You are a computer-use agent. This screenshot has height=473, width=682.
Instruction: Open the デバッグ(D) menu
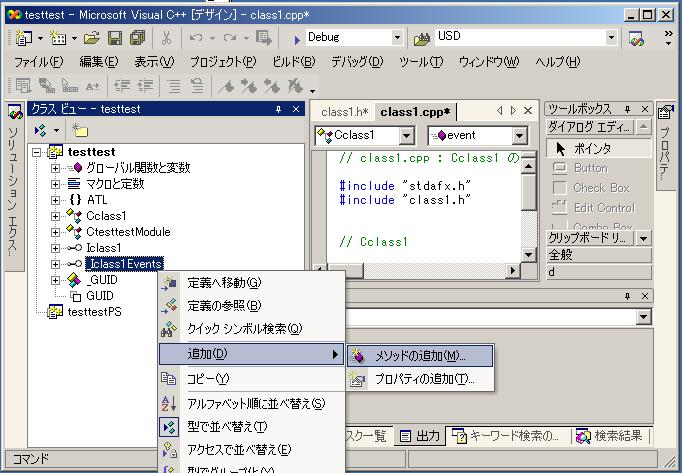tap(357, 62)
